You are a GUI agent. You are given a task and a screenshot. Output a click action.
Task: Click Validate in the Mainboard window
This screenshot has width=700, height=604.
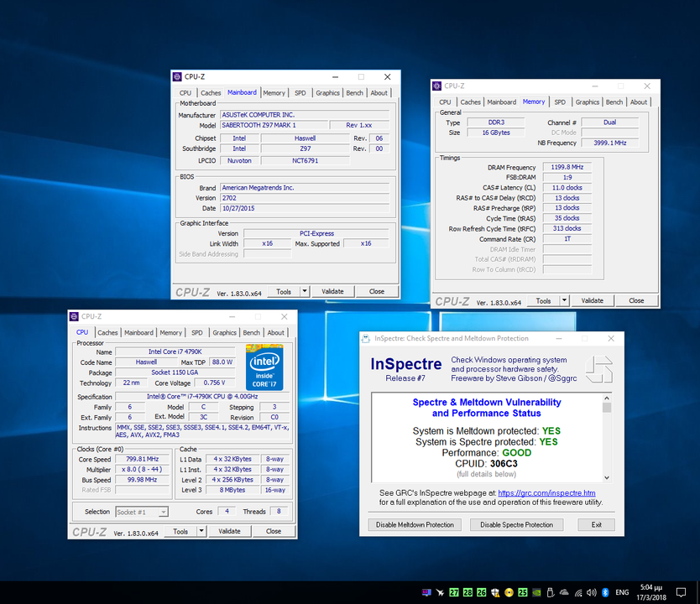(x=332, y=291)
